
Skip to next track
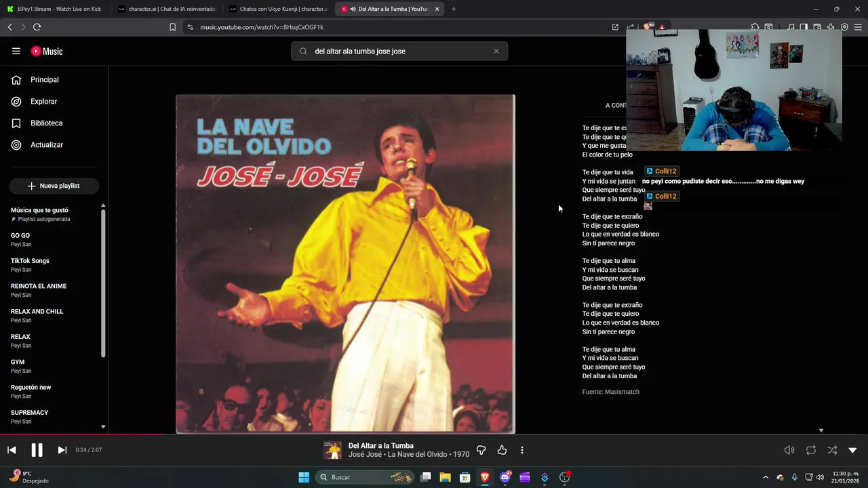tap(62, 450)
